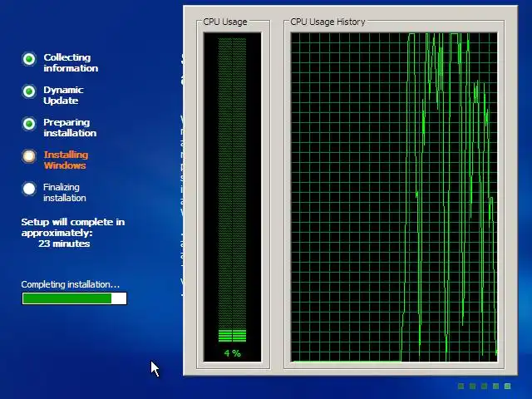Click 'Setup will complete in approximately' text
Viewport: 532px width, 399px height.
(x=73, y=227)
